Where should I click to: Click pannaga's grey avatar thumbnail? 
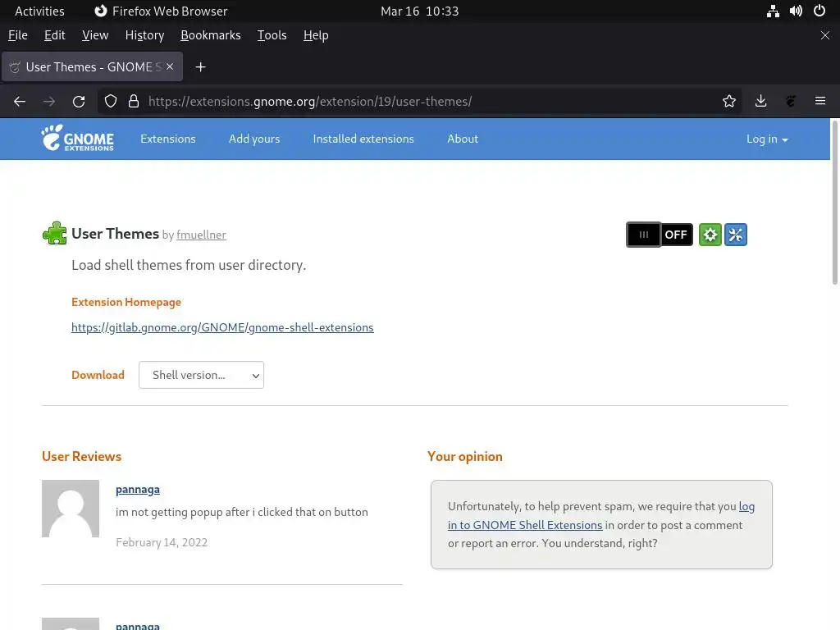(x=71, y=509)
